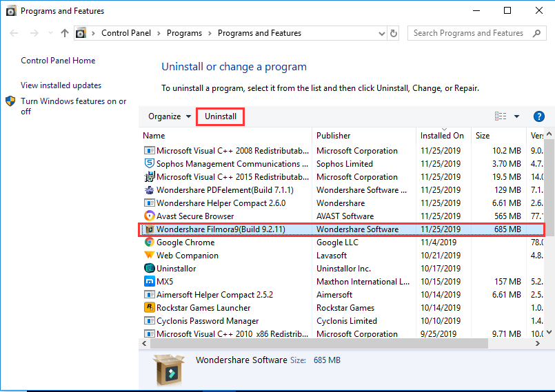Click the Microsoft Visual C++ 2015 installer icon

coord(150,176)
